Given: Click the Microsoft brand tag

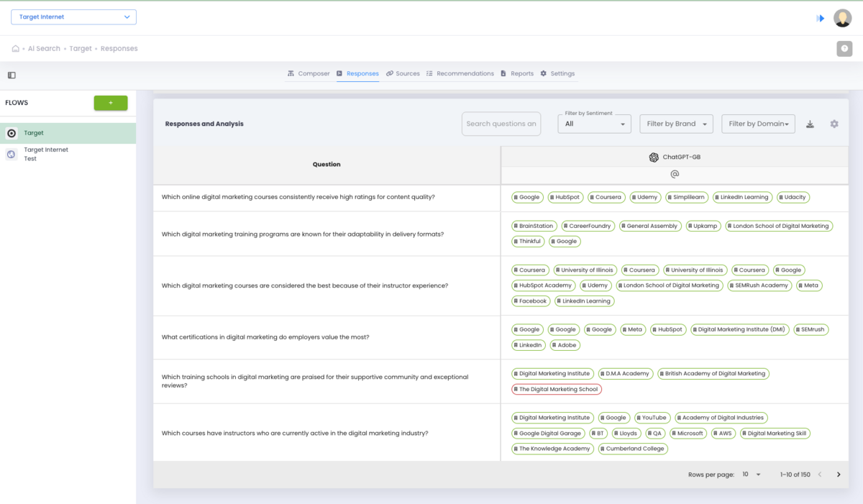Looking at the screenshot, I should tap(688, 433).
